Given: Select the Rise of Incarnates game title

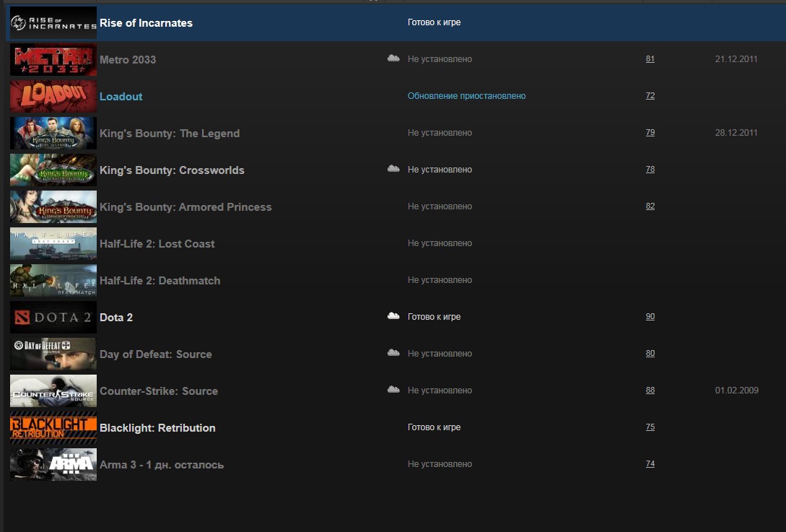Looking at the screenshot, I should 146,23.
